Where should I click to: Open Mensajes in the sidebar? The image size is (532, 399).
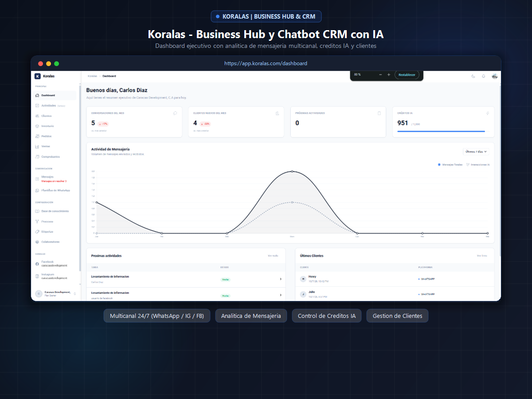click(55, 179)
